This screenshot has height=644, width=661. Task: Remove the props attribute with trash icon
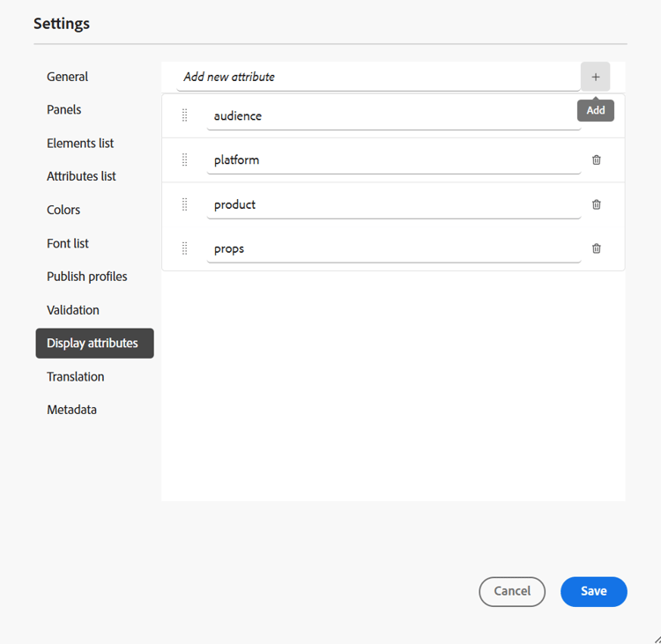coord(597,248)
